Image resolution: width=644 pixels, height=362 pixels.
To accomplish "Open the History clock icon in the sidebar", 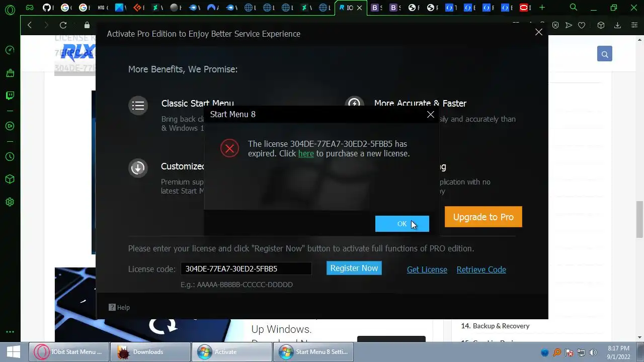I will coord(10,157).
